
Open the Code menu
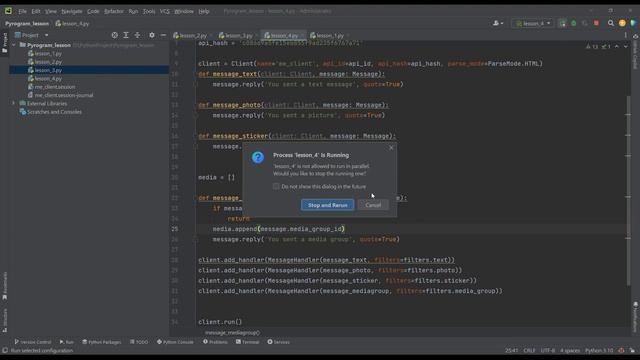coord(93,11)
